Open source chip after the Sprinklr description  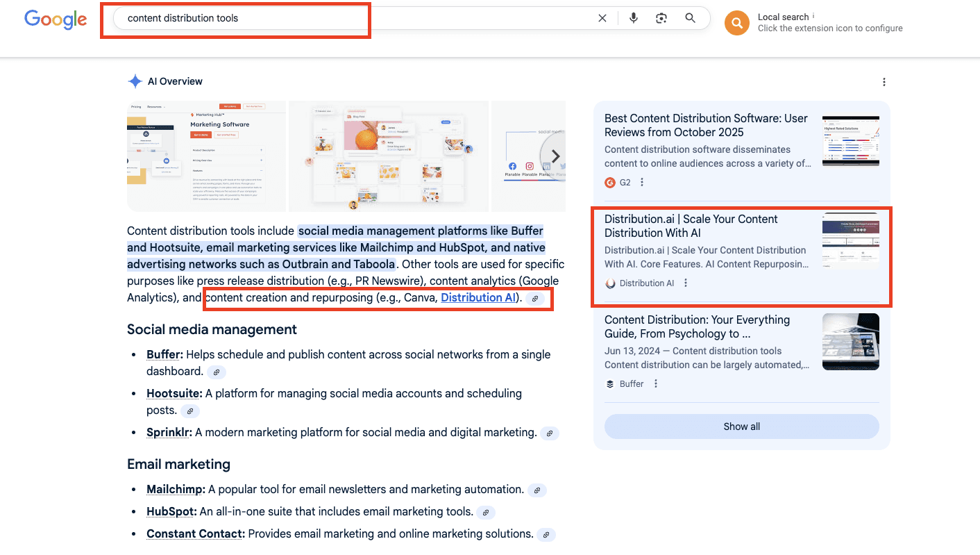549,433
